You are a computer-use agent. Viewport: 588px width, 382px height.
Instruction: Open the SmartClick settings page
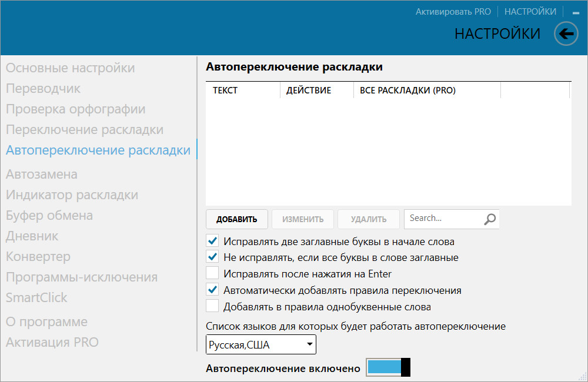click(x=36, y=298)
